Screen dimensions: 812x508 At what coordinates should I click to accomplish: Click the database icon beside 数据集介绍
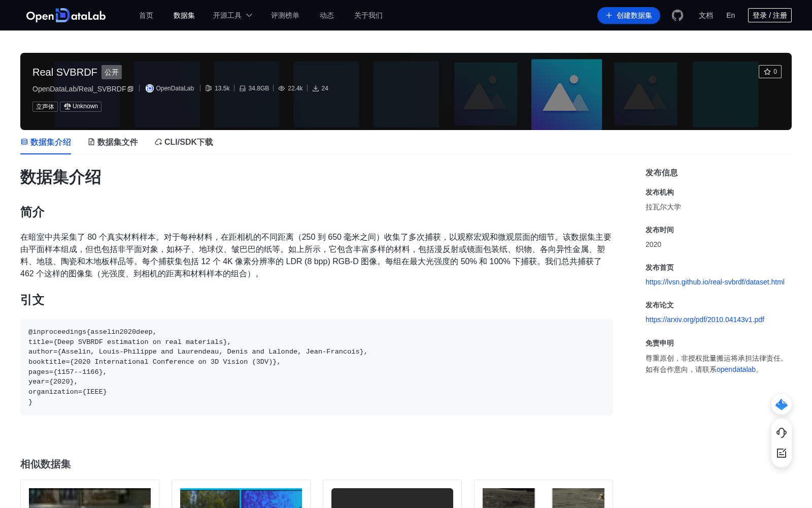[24, 142]
